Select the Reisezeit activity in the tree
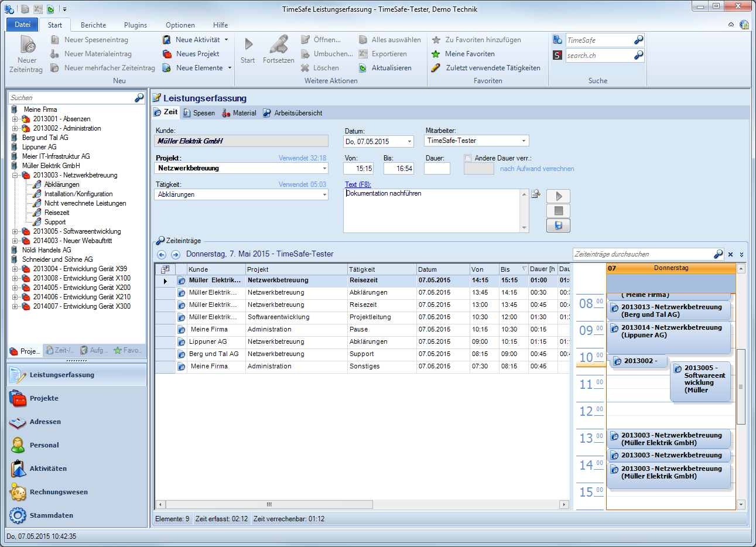 point(57,213)
